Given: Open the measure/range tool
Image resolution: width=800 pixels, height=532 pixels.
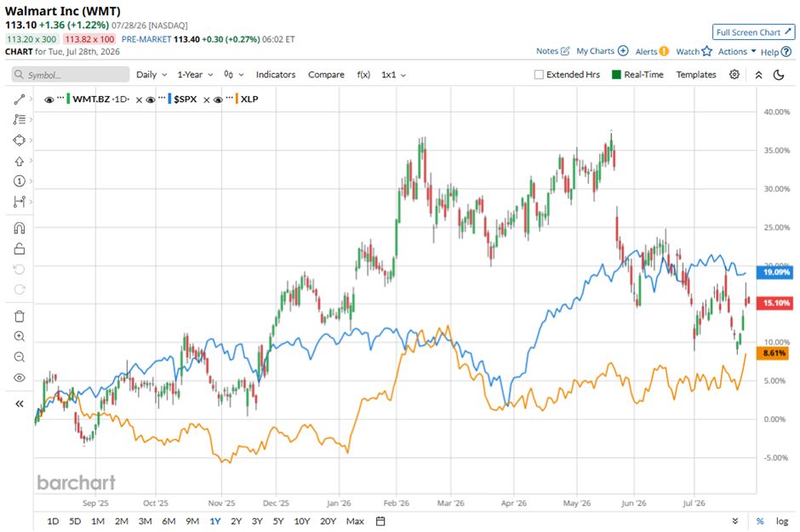Looking at the screenshot, I should 20,202.
